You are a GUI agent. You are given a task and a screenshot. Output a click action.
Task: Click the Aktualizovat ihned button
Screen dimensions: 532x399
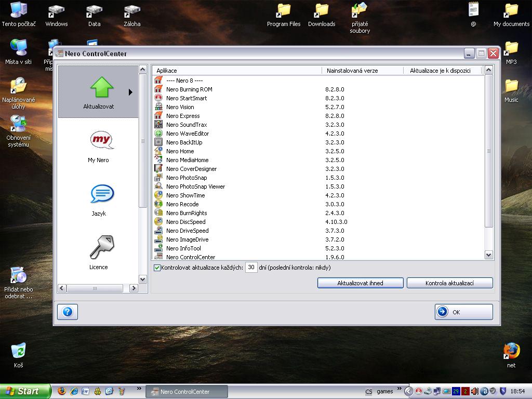pos(361,283)
